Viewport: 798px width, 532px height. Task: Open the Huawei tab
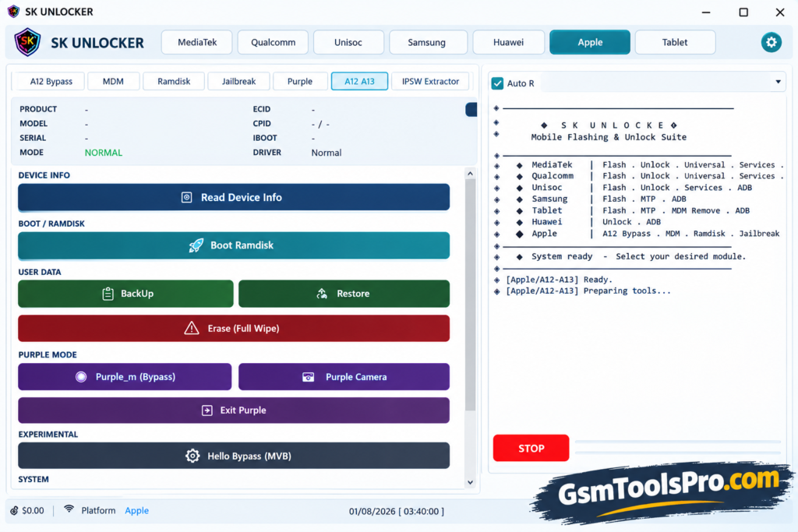pyautogui.click(x=508, y=42)
